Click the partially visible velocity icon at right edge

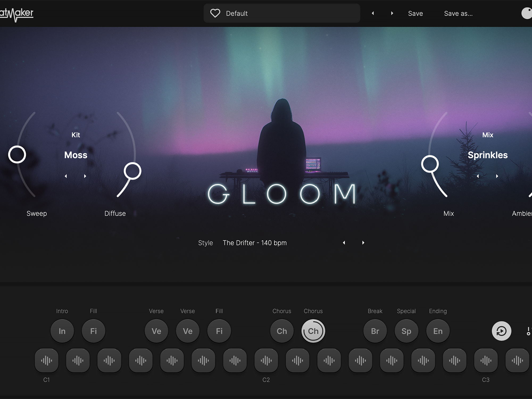[x=529, y=331]
